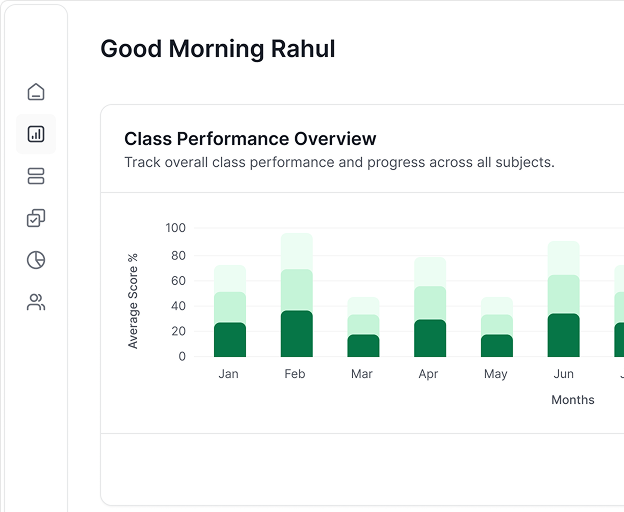The image size is (624, 512).
Task: Select the bar chart analytics sidebar icon
Action: (36, 133)
